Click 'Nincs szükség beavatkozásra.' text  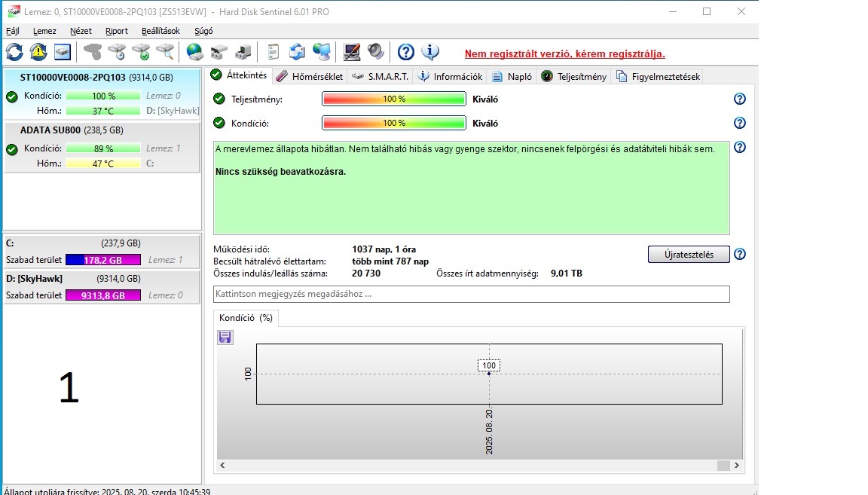pos(280,172)
